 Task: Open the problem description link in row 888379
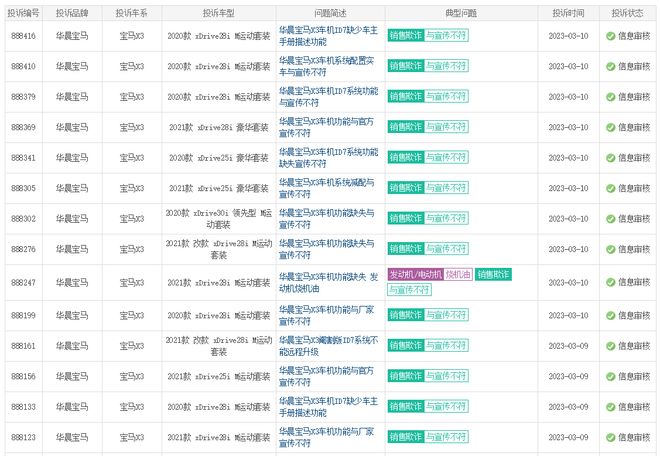click(328, 97)
